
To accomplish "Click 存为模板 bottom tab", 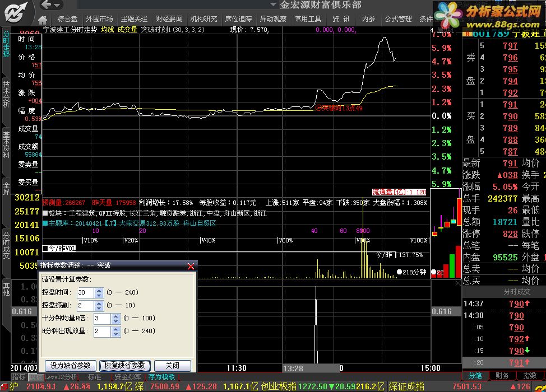I will click(161, 377).
